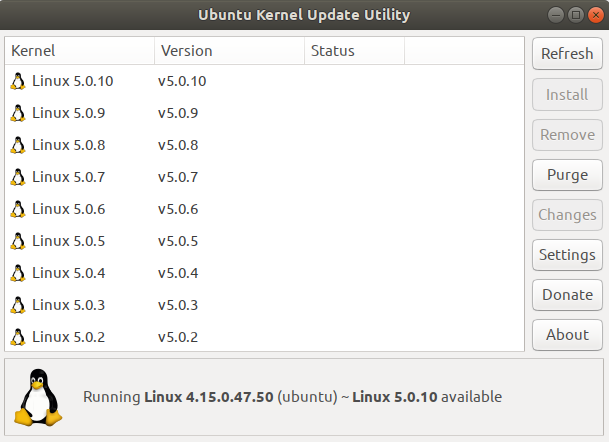The width and height of the screenshot is (609, 442).
Task: Open the About dialog
Action: 567,335
